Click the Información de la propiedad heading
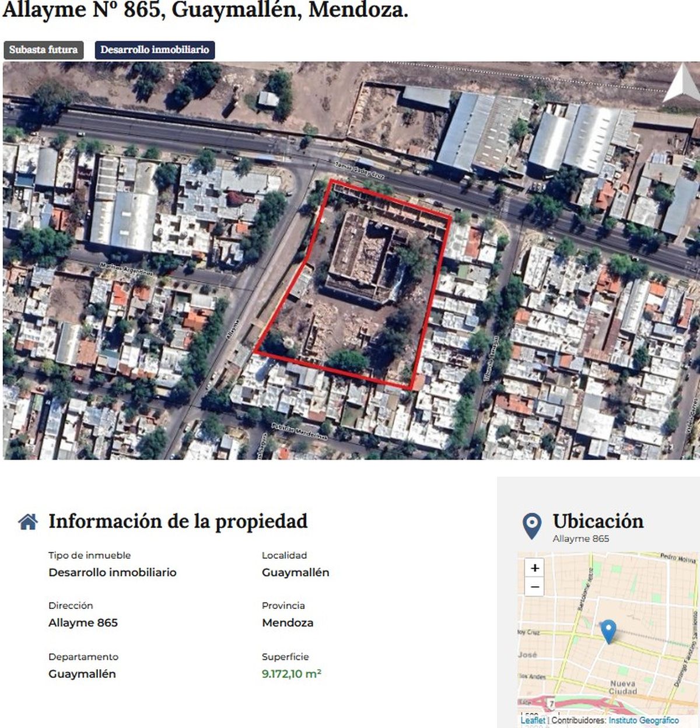The image size is (700, 728). pyautogui.click(x=178, y=521)
